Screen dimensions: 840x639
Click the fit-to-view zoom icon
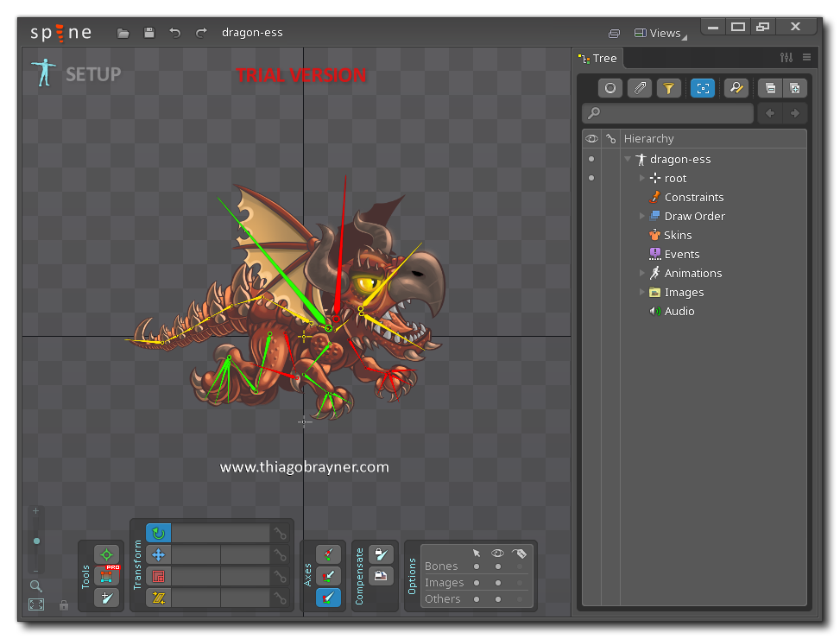tap(36, 604)
